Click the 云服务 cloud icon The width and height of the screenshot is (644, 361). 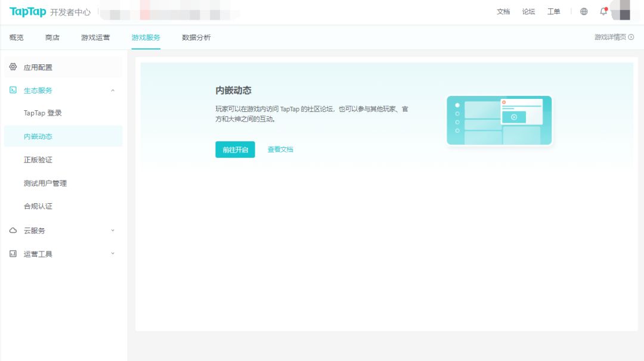click(13, 230)
